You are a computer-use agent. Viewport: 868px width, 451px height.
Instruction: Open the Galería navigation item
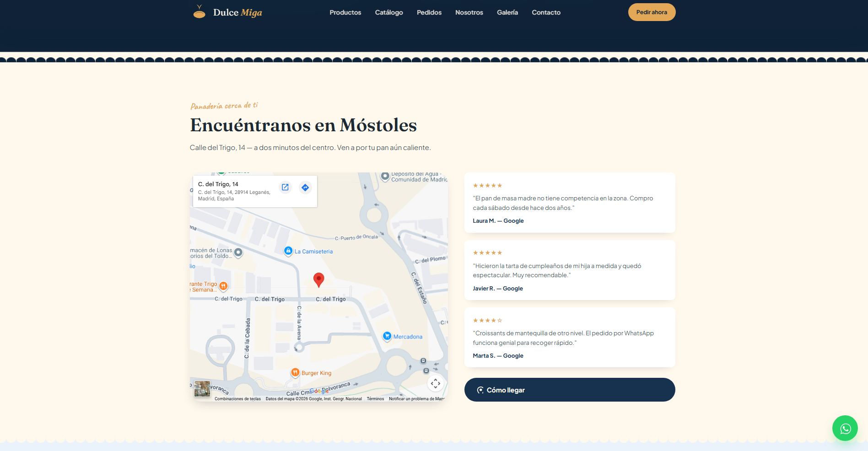coord(507,12)
